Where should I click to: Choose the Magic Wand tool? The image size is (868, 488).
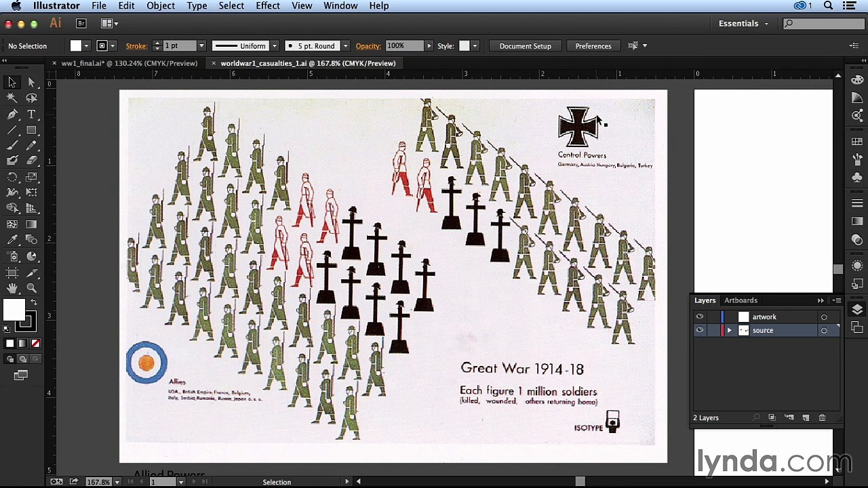point(12,98)
